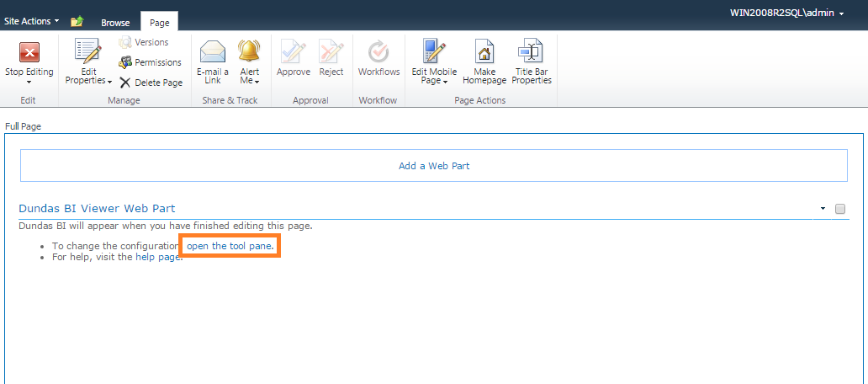The width and height of the screenshot is (868, 384).
Task: Open the Site Actions menu
Action: [x=32, y=21]
